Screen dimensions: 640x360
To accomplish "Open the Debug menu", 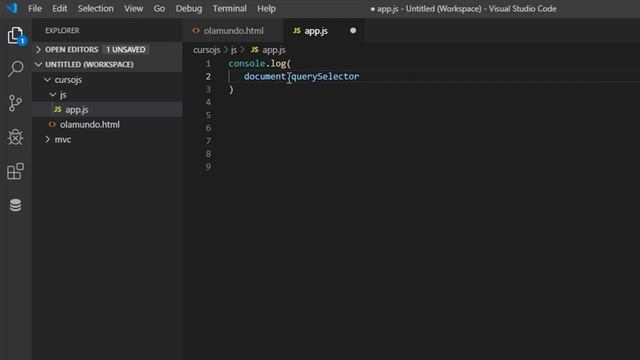I will (189, 9).
